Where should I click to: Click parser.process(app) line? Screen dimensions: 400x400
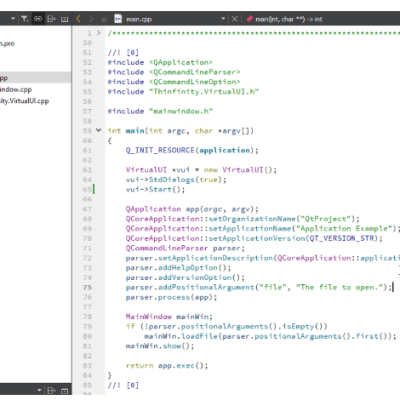171,297
